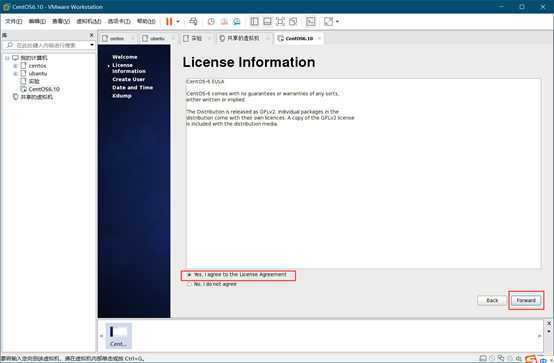
Task: Open the stretch display dropdown arrow
Action: pos(337,22)
